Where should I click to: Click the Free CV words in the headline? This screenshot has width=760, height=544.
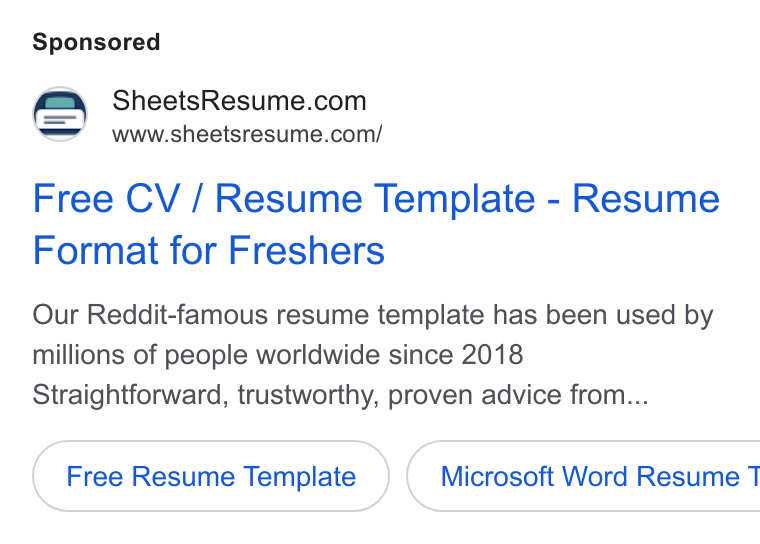(107, 199)
